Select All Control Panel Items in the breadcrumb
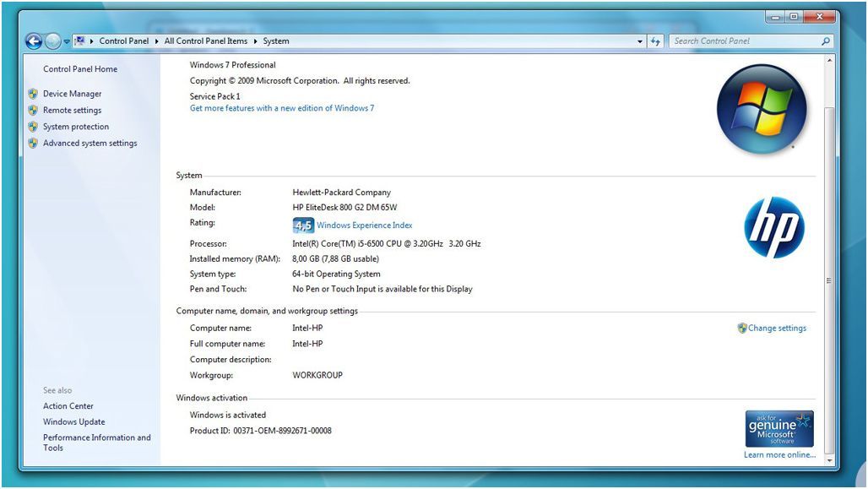 (209, 41)
